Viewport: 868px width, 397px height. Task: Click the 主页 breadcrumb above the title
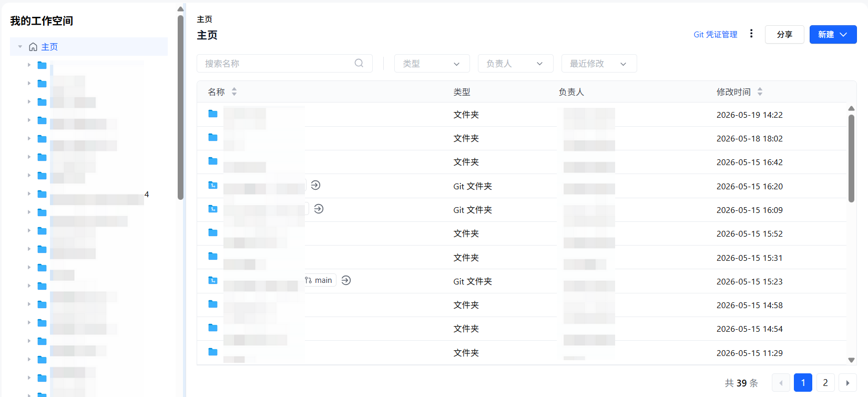205,19
